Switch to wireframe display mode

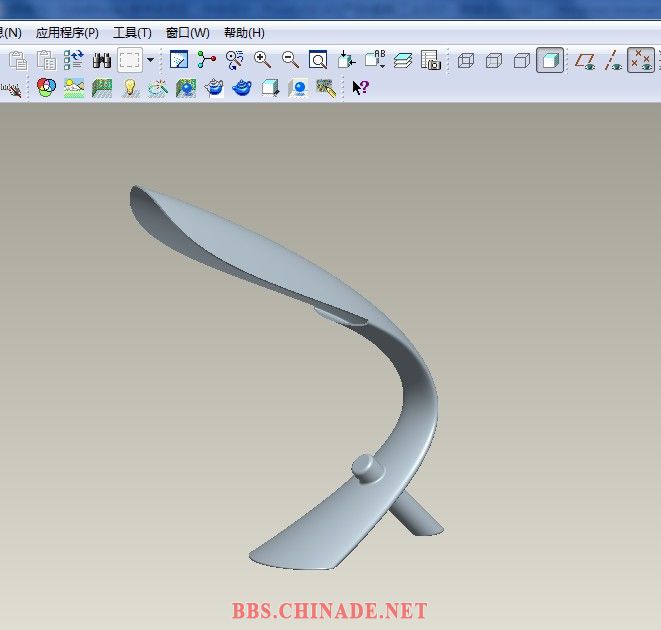[465, 61]
